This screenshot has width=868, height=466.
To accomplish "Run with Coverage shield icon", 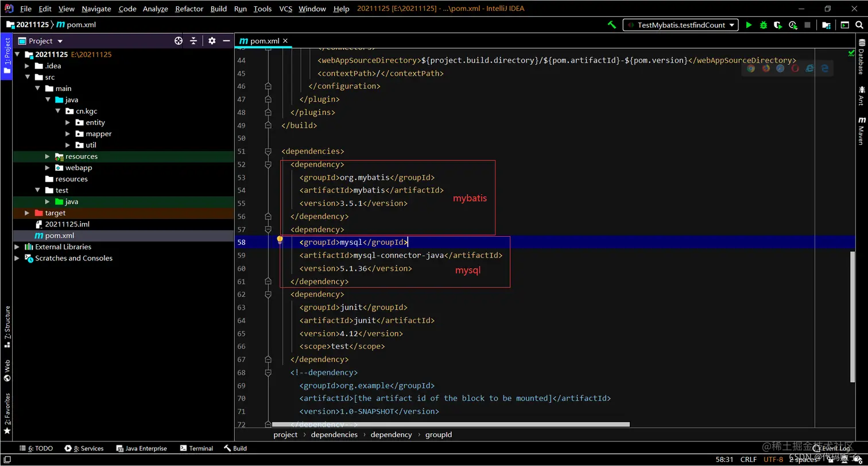I will [778, 25].
